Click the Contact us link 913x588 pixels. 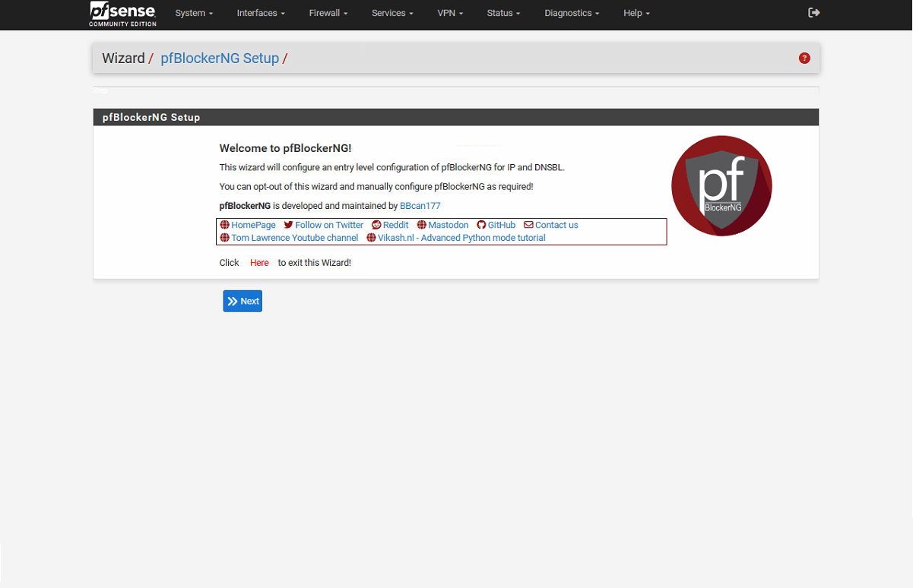556,225
